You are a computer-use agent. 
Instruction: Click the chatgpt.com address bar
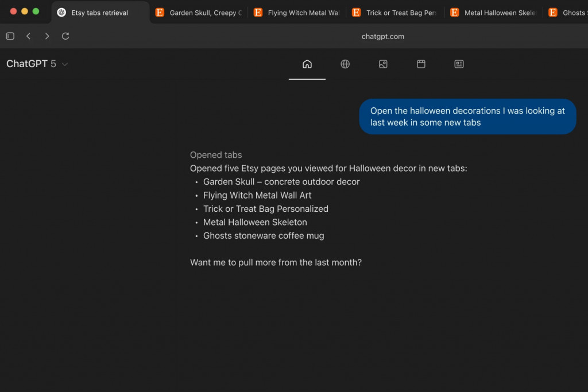tap(384, 36)
